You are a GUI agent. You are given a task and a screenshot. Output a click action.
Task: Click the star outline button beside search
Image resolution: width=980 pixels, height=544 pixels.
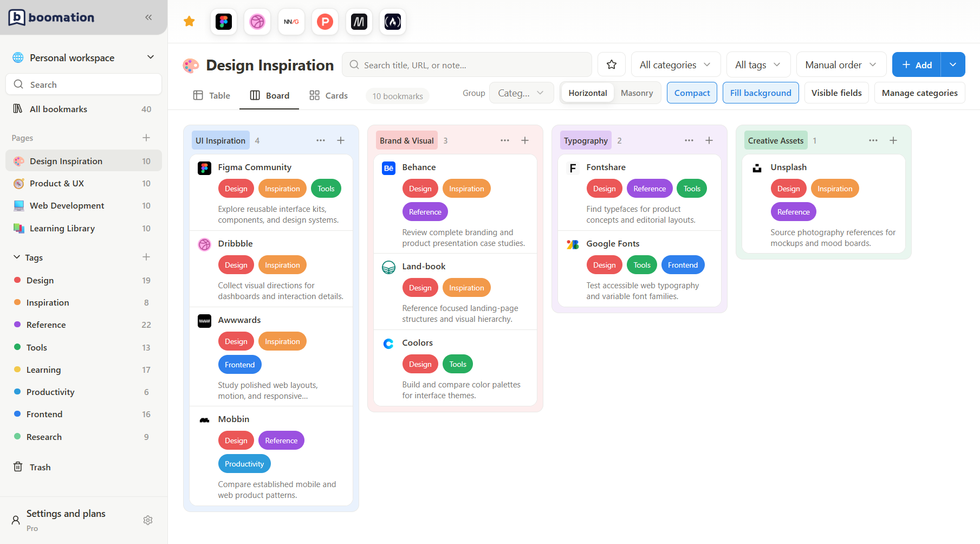click(x=612, y=64)
